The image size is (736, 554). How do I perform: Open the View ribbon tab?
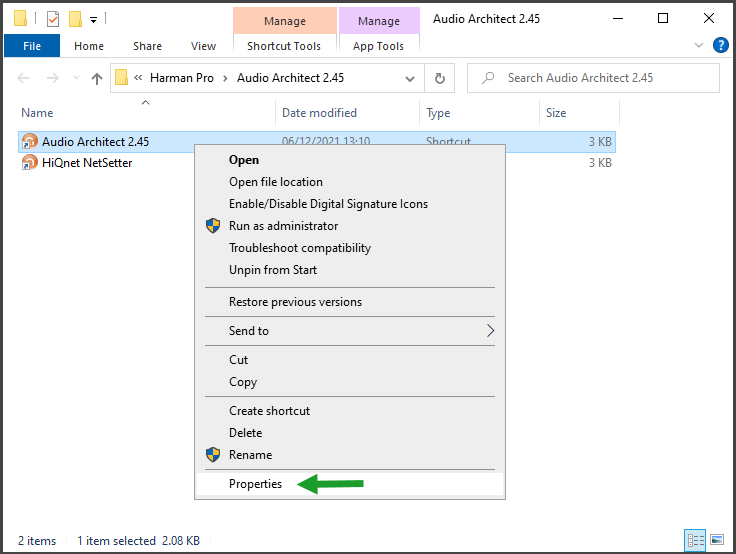point(203,46)
